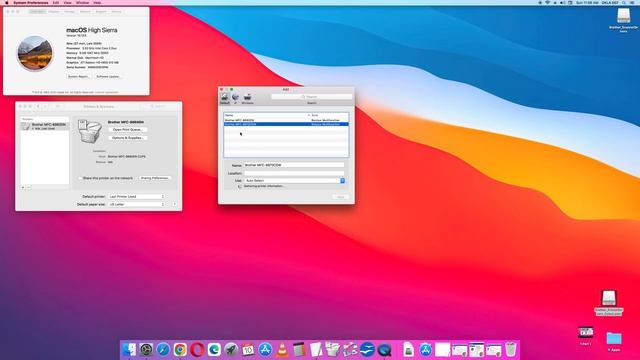The width and height of the screenshot is (640, 360).
Task: Click the Search field in Printers & Scanners
Action: (160, 107)
